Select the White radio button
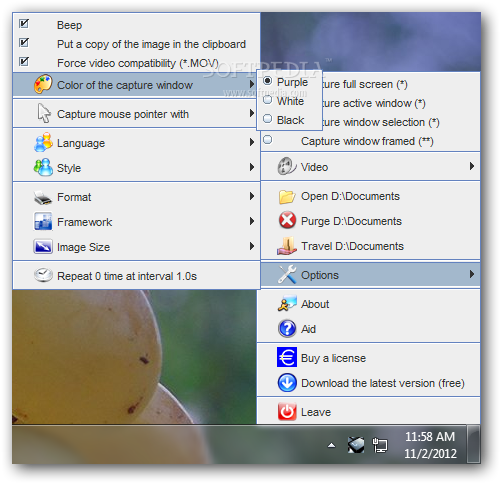This screenshot has height=484, width=501. [268, 100]
